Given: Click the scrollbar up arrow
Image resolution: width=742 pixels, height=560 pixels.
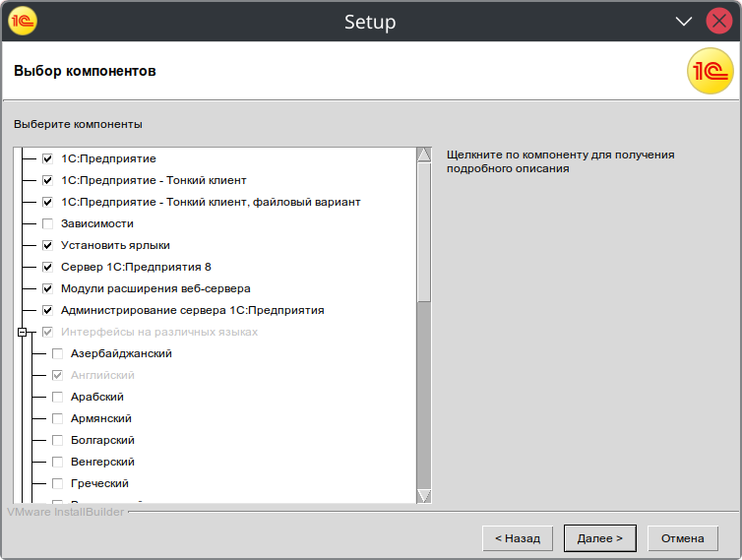Looking at the screenshot, I should (424, 155).
